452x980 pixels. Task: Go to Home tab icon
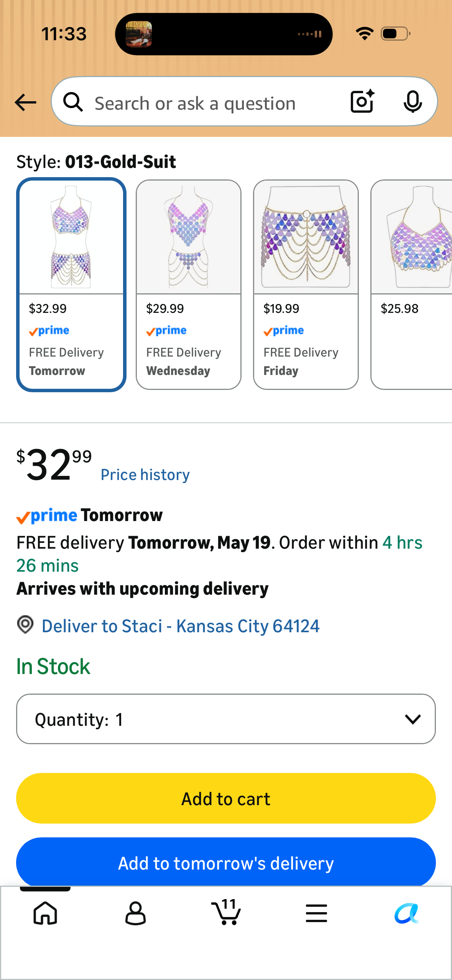[45, 913]
